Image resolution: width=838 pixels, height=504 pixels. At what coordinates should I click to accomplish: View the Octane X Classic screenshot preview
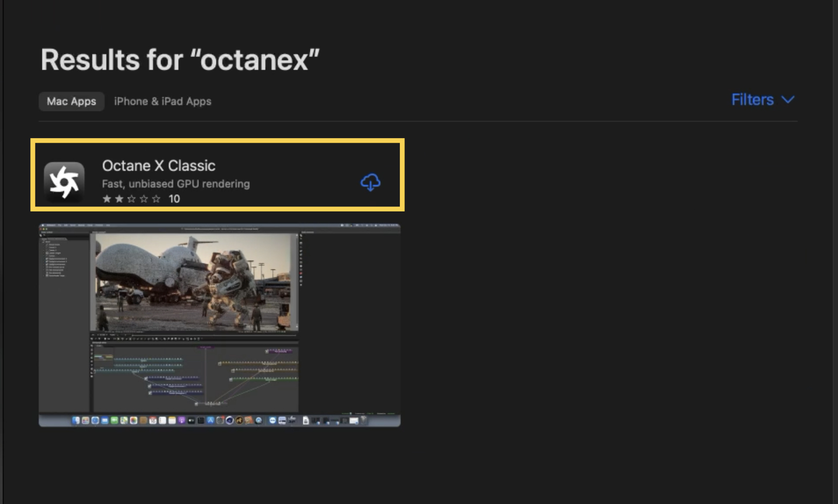pos(220,325)
